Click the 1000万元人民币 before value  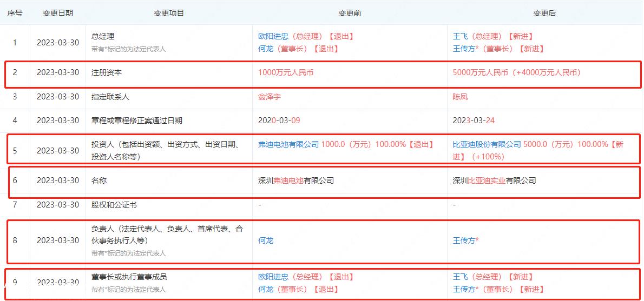pos(286,72)
